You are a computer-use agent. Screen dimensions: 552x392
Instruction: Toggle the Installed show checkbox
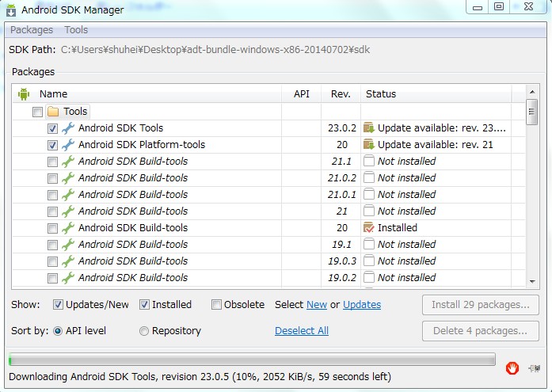point(144,305)
